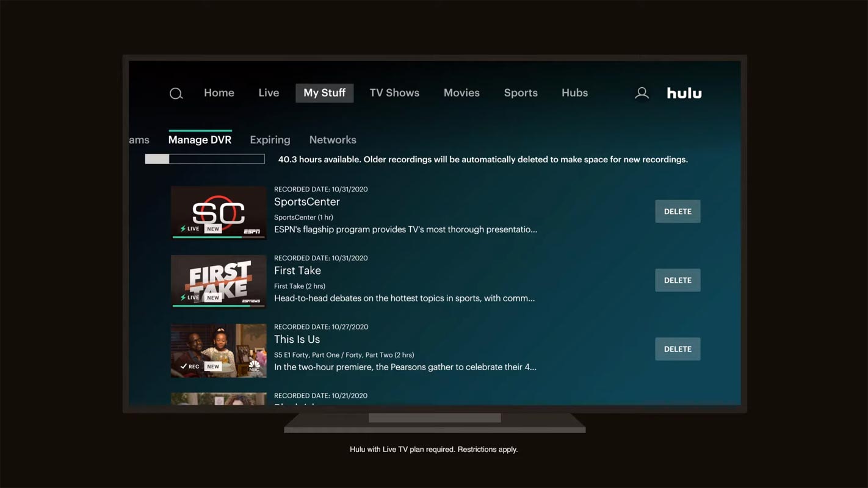Open the Movies section
Screen dimensions: 868x488
[461, 93]
